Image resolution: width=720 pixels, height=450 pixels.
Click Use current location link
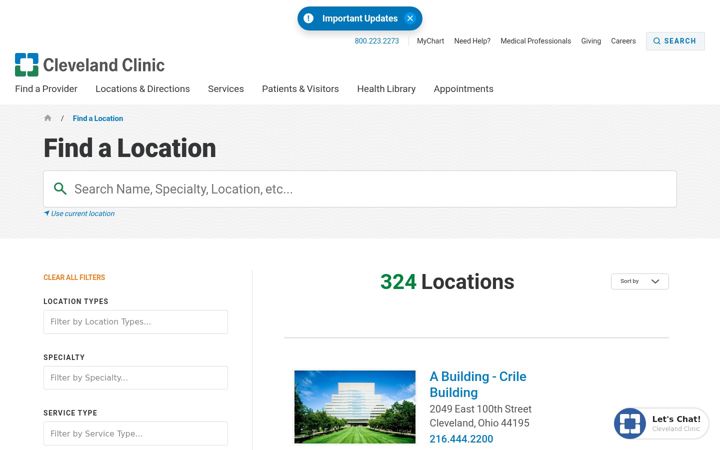coord(83,213)
